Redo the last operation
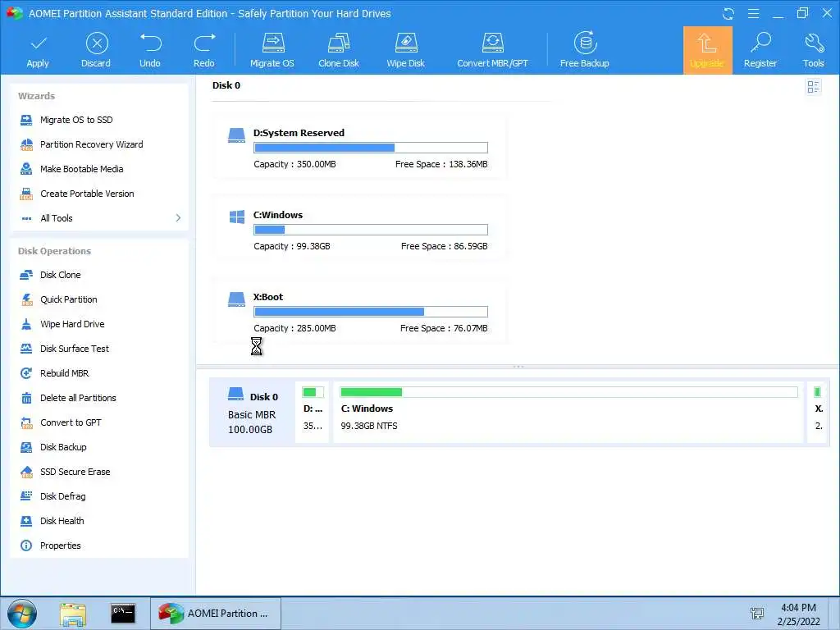The width and height of the screenshot is (840, 630). [204, 52]
